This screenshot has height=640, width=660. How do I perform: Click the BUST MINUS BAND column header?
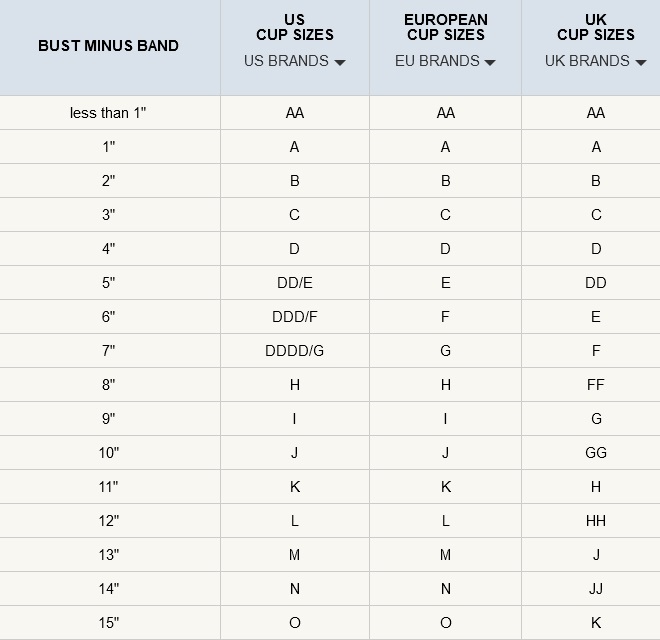[x=108, y=46]
